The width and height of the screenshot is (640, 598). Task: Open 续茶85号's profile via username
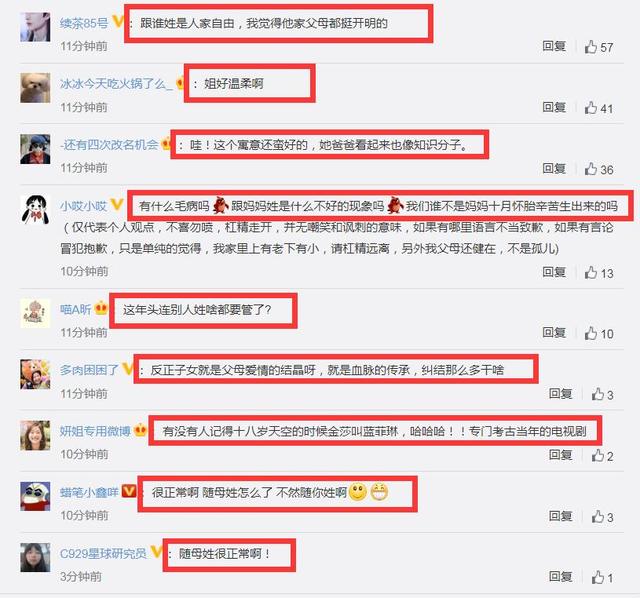(x=84, y=23)
